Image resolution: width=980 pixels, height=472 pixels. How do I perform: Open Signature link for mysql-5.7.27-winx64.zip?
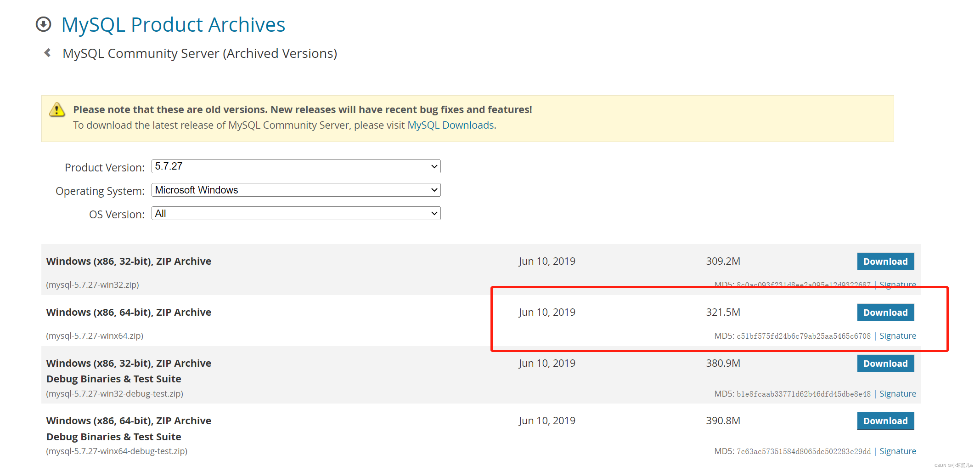898,336
